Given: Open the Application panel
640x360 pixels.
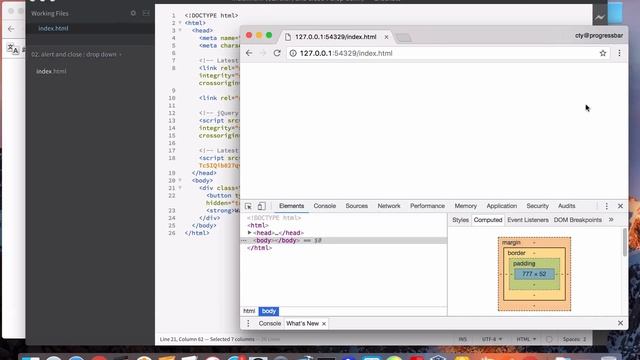Looking at the screenshot, I should point(501,206).
